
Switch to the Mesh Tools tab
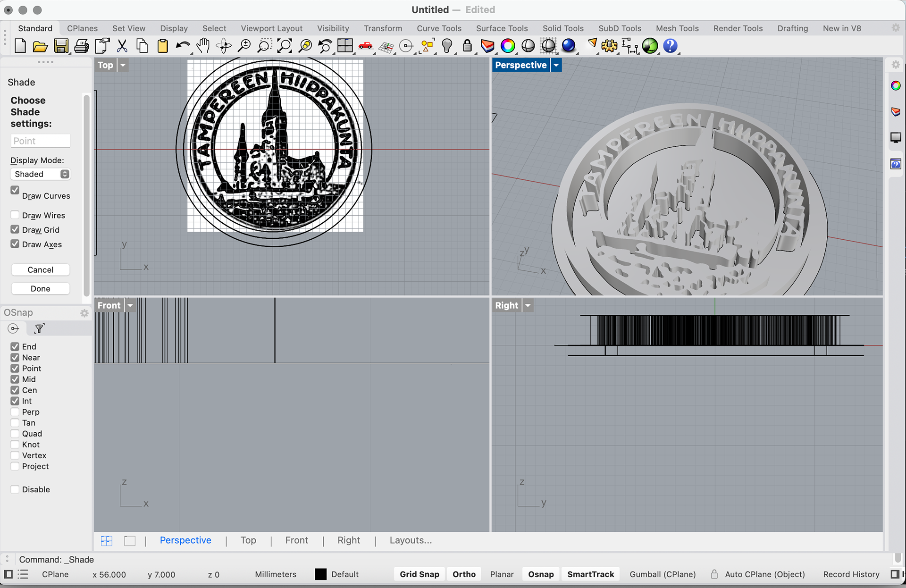click(677, 28)
